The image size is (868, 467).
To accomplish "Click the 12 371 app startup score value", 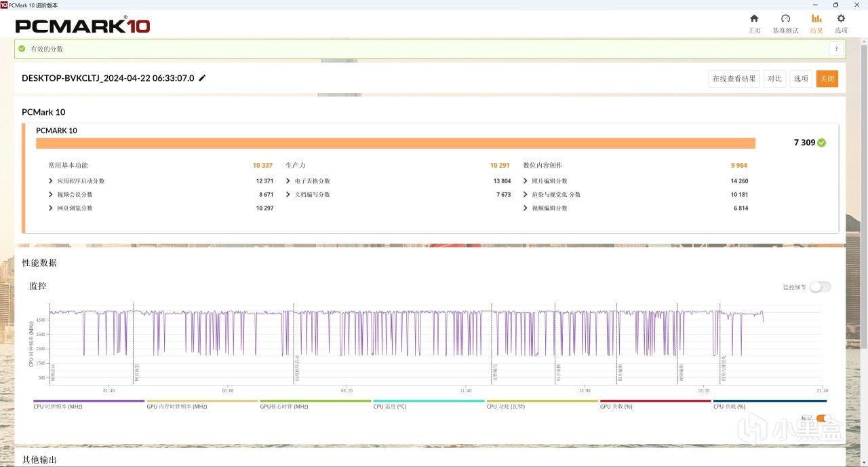I will 264,181.
